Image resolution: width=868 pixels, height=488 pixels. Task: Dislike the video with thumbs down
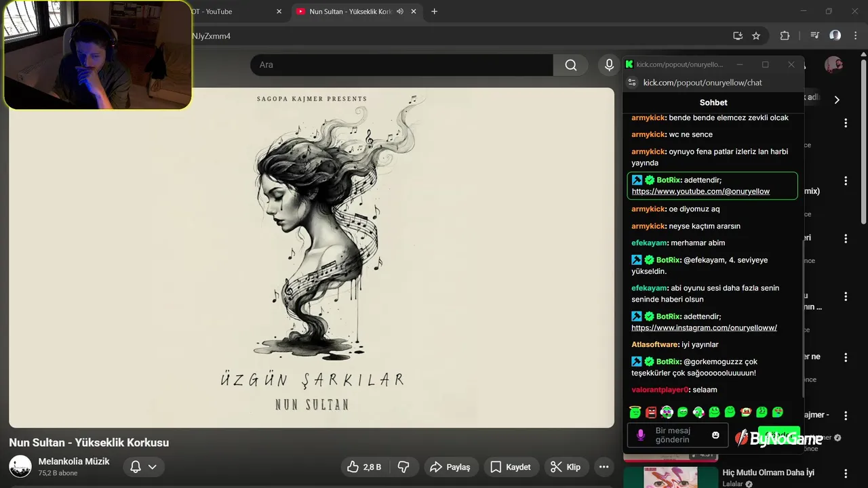[x=403, y=467]
